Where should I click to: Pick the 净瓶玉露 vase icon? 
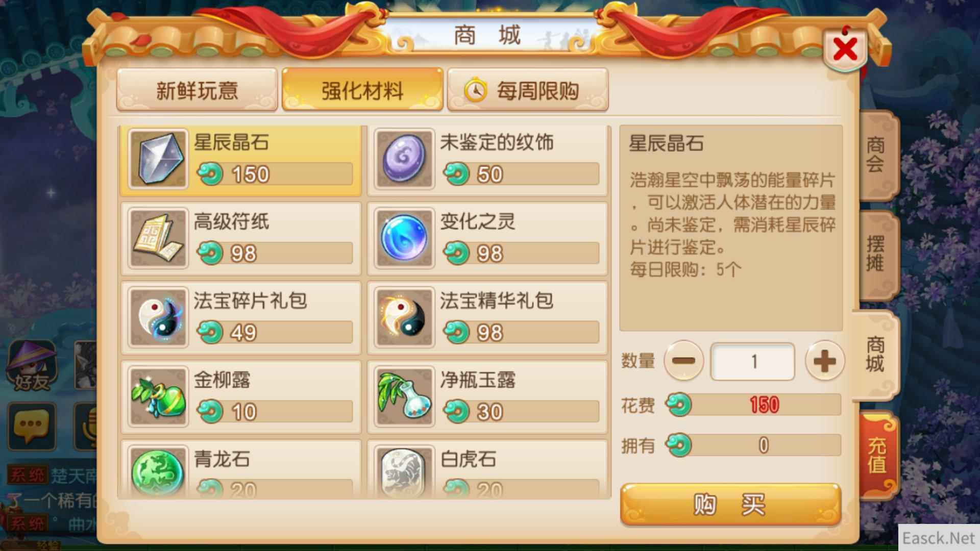[404, 396]
